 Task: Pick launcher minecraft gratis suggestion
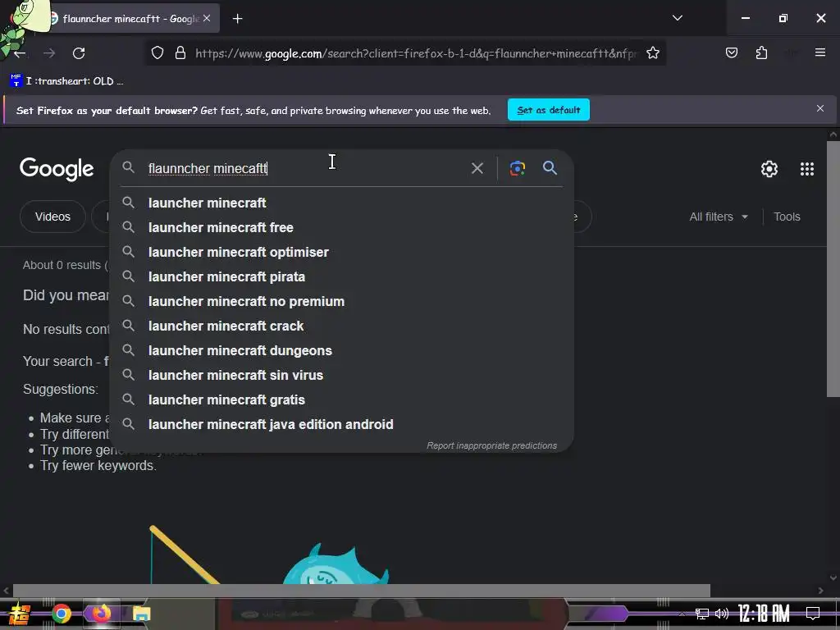341,400
